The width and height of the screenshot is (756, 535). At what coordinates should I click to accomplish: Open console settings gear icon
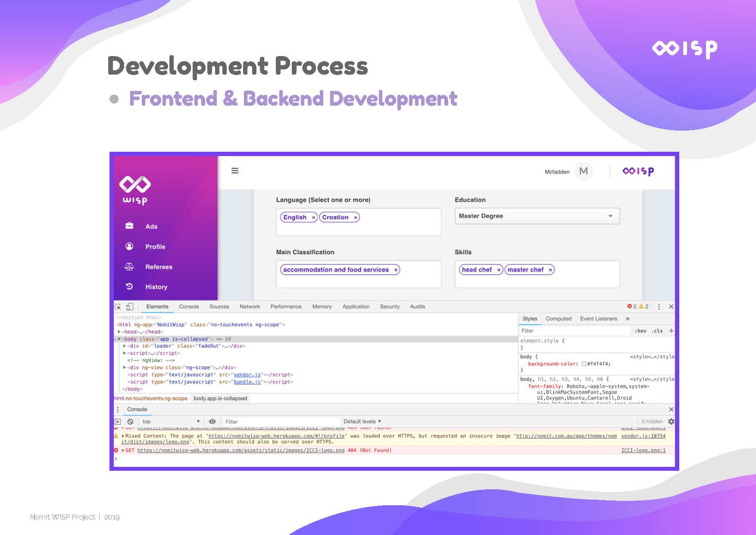click(x=671, y=422)
